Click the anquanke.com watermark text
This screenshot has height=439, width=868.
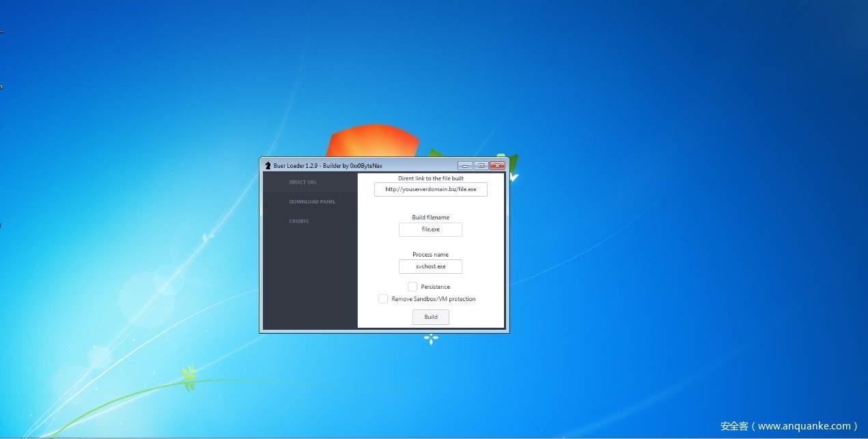click(789, 426)
